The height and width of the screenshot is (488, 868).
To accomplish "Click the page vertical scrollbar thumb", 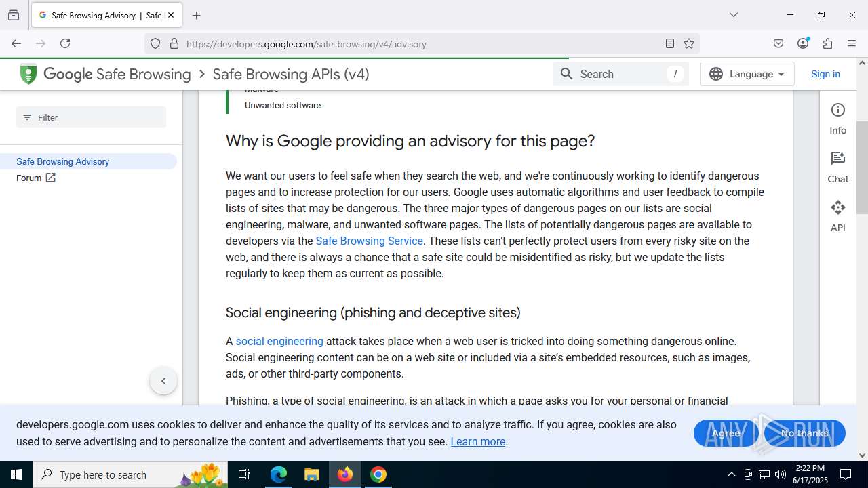I will [x=862, y=167].
